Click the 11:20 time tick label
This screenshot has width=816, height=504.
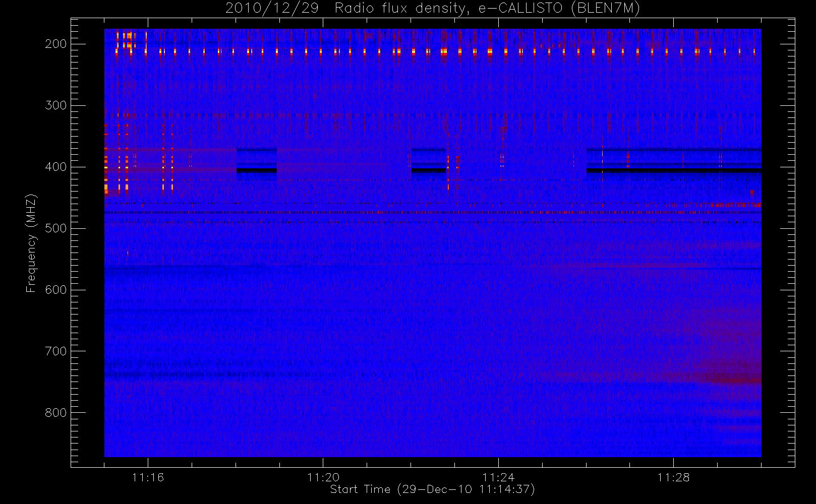(323, 477)
